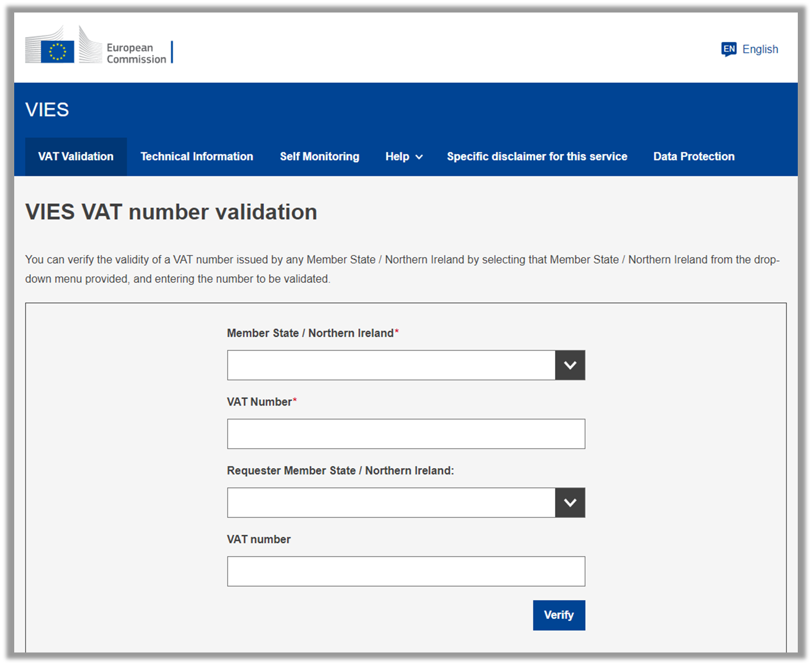The height and width of the screenshot is (665, 812).
Task: Click the requester VAT number input field
Action: tap(406, 571)
